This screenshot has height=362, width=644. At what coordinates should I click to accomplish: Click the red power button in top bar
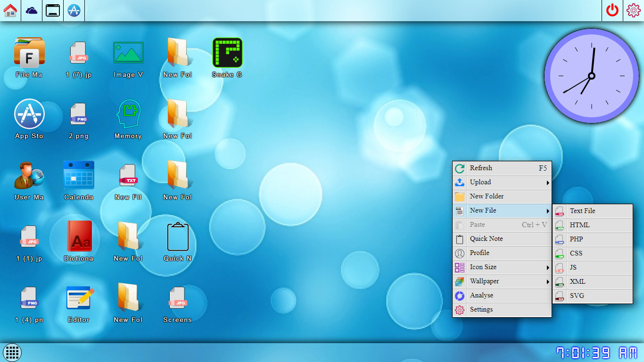(612, 10)
